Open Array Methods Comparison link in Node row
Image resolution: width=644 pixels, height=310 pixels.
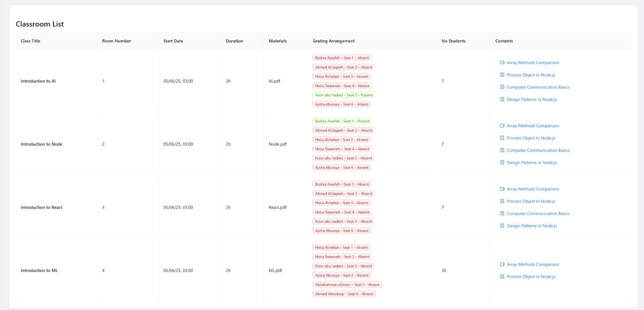tap(533, 126)
